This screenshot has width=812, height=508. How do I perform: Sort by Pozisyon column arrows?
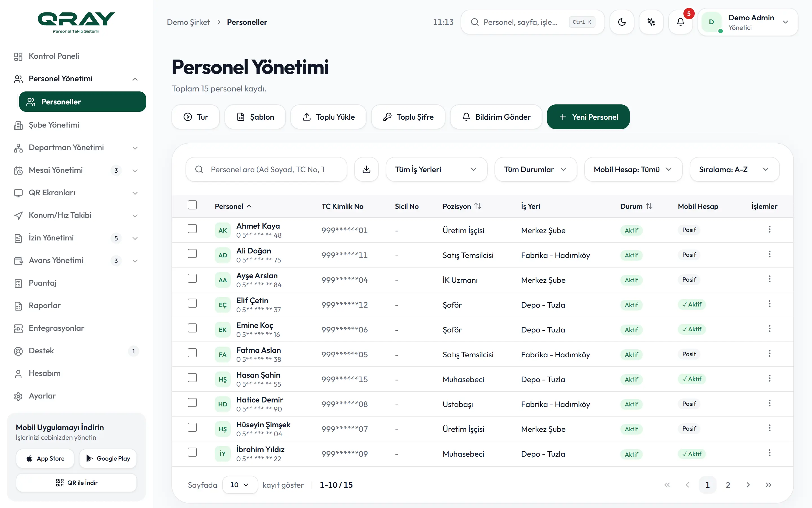(478, 206)
